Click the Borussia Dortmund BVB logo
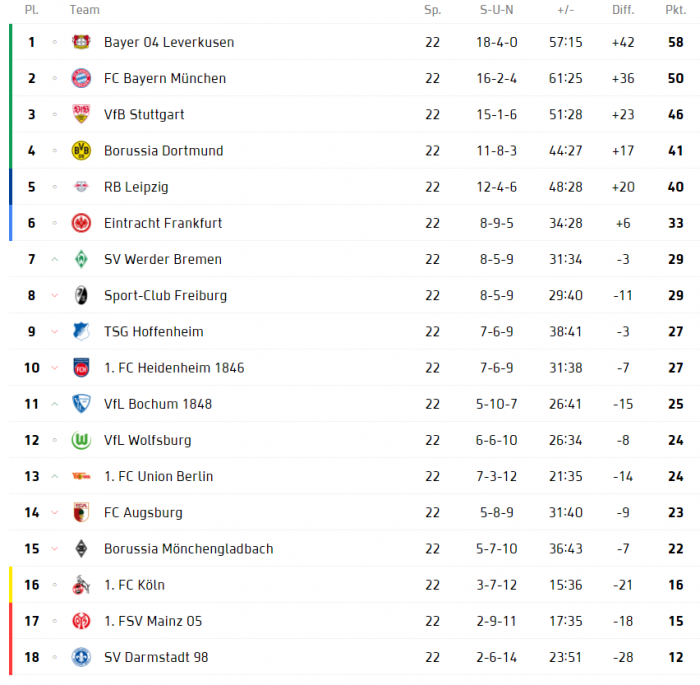Image resolution: width=700 pixels, height=685 pixels. 81,150
